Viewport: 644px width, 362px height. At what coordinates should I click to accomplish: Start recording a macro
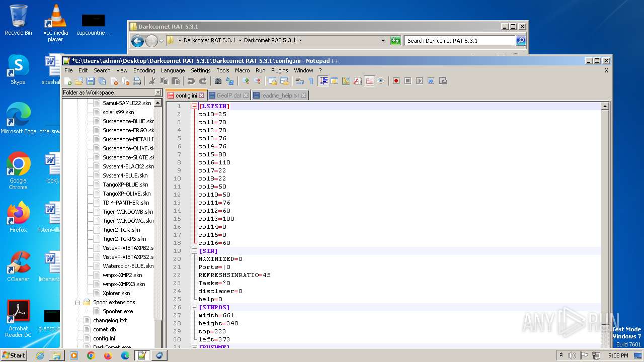pos(396,81)
